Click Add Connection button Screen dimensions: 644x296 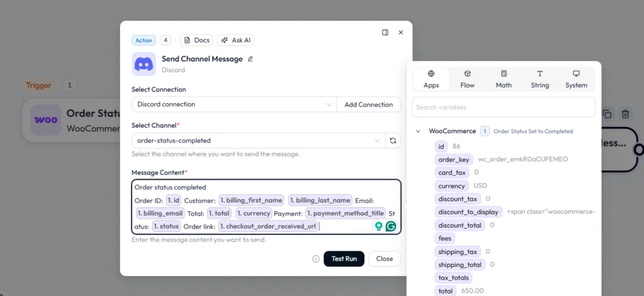coord(369,104)
